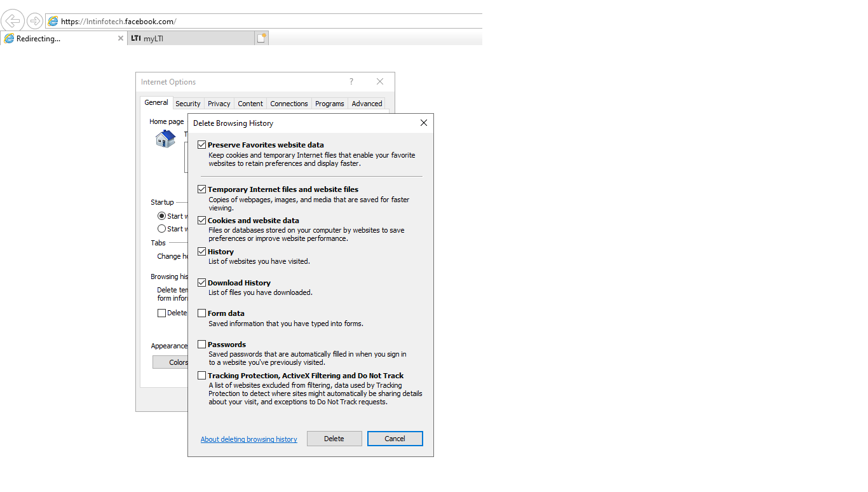Click the new tab button
This screenshot has height=492, width=868.
(261, 38)
